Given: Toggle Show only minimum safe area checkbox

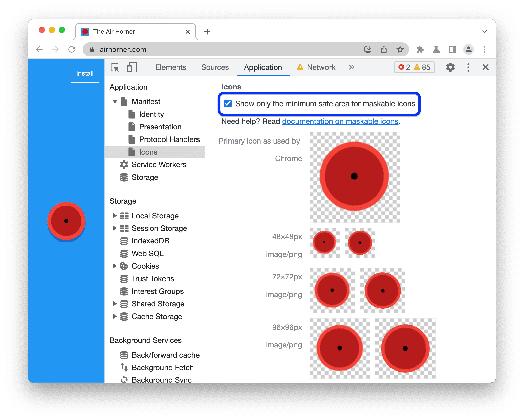Looking at the screenshot, I should [227, 103].
